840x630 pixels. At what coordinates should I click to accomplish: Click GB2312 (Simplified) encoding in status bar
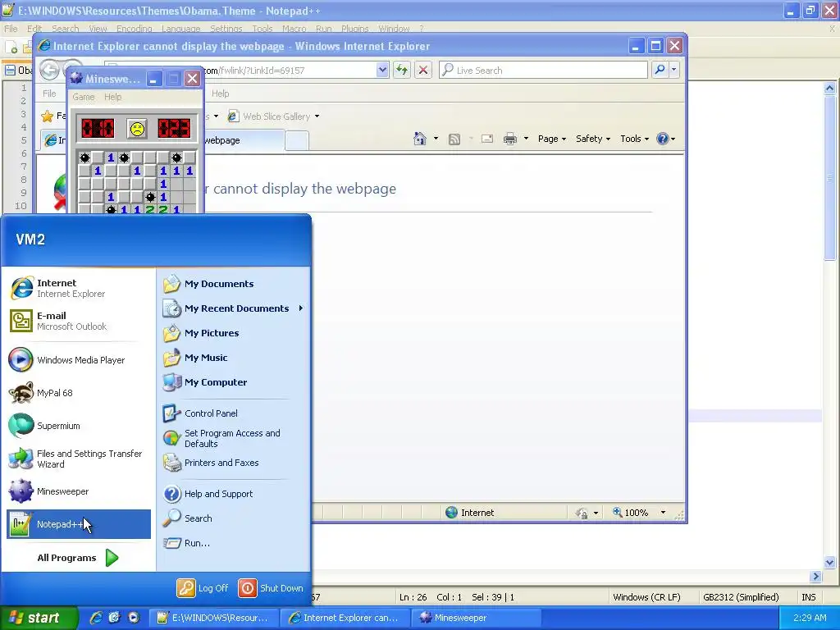pyautogui.click(x=741, y=597)
